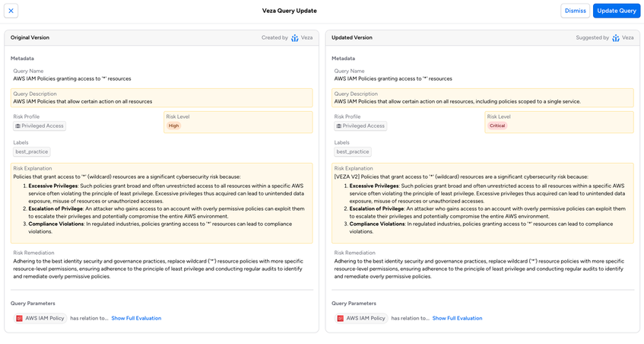Click AWS IAM Policy red icon in Updated Version

[340, 318]
